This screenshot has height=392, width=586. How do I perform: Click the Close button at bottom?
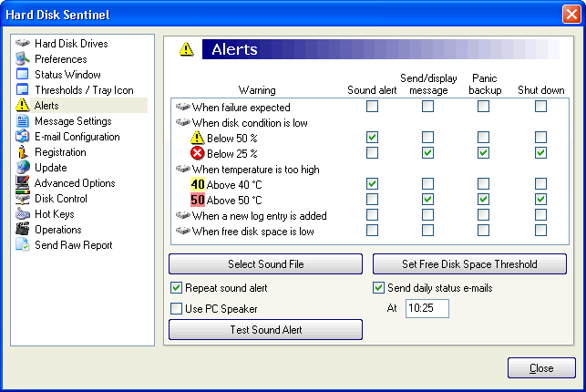pyautogui.click(x=541, y=368)
